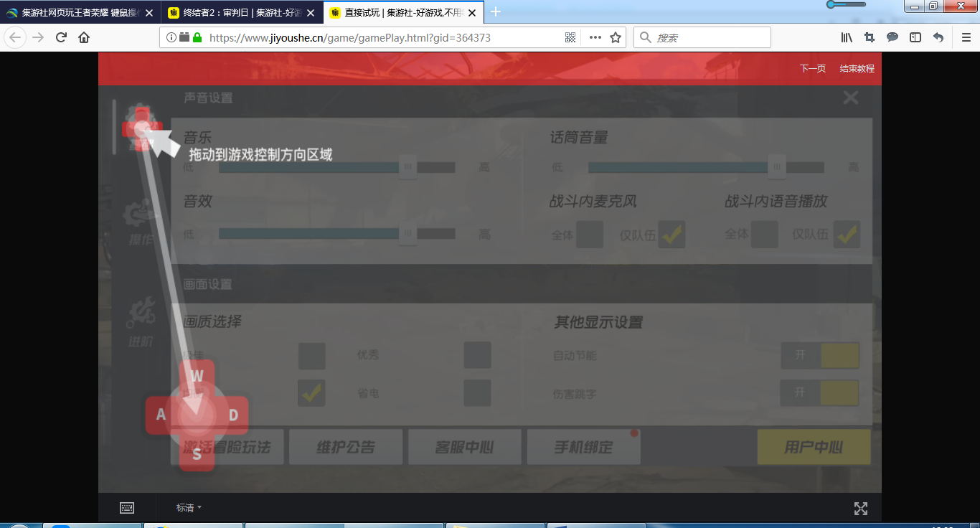This screenshot has width=980, height=528.
Task: Click the keyboard mapping icon in bottom bar
Action: [x=127, y=508]
